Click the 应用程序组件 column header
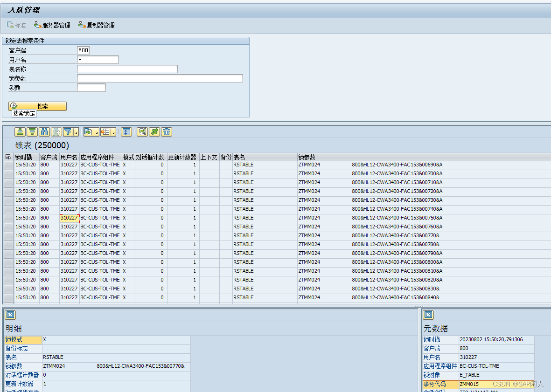Image resolution: width=551 pixels, height=392 pixels. pyautogui.click(x=100, y=157)
